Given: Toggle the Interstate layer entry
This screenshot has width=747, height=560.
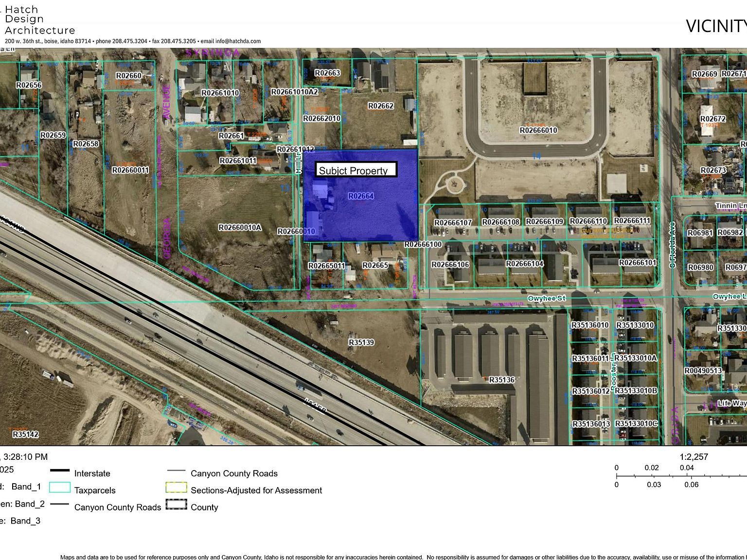Looking at the screenshot, I should click(x=92, y=473).
